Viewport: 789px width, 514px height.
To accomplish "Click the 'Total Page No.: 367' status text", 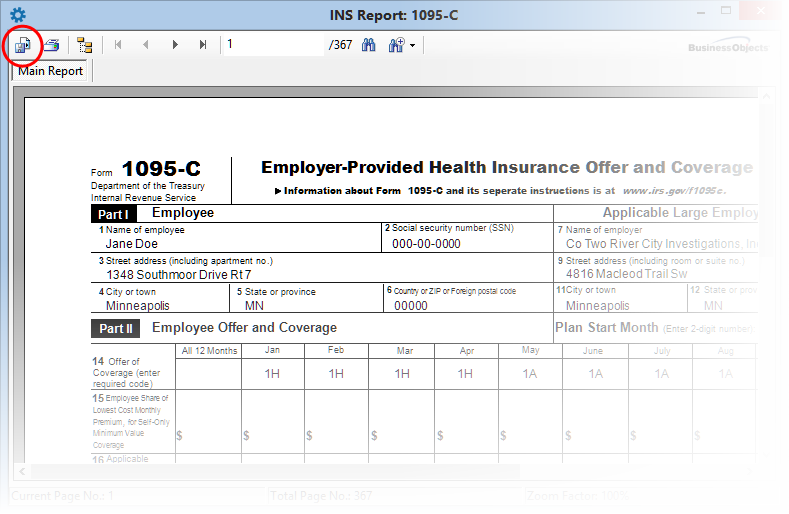I will (321, 496).
